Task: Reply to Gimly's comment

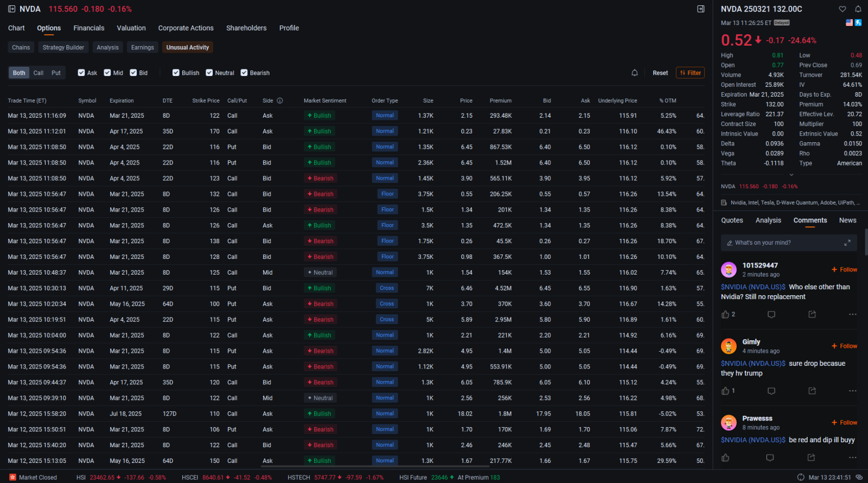Action: [771, 391]
